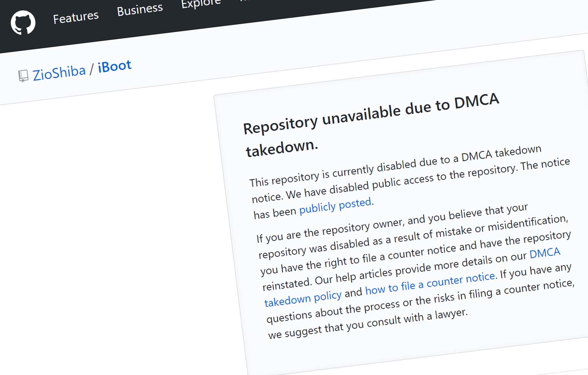Click the repository book icon beside ZioShiba

point(23,76)
